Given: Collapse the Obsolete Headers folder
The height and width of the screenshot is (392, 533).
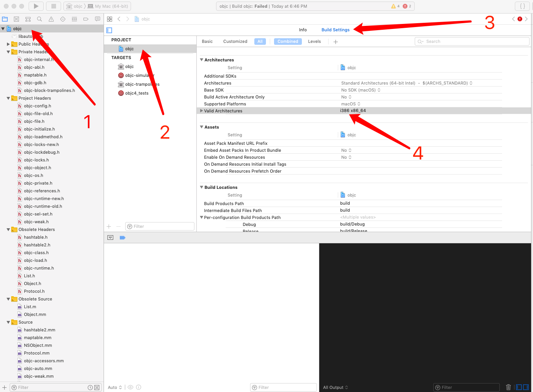Looking at the screenshot, I should (x=8, y=229).
